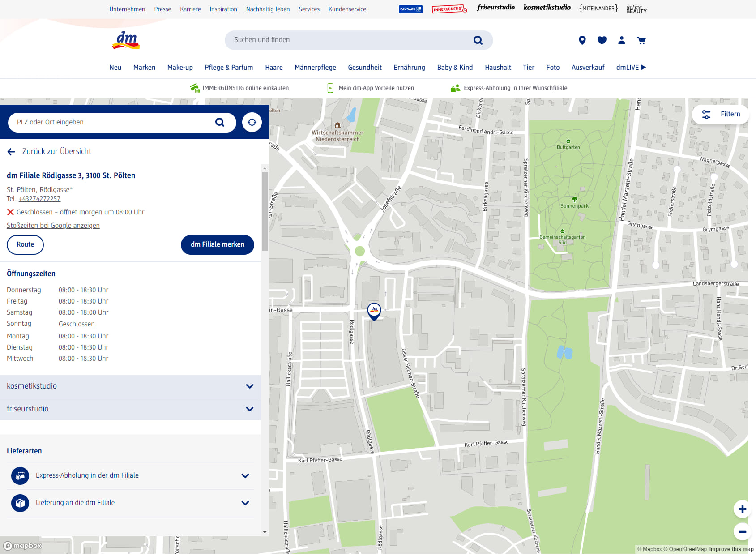Click the PLZ search magnifier icon

pyautogui.click(x=220, y=122)
